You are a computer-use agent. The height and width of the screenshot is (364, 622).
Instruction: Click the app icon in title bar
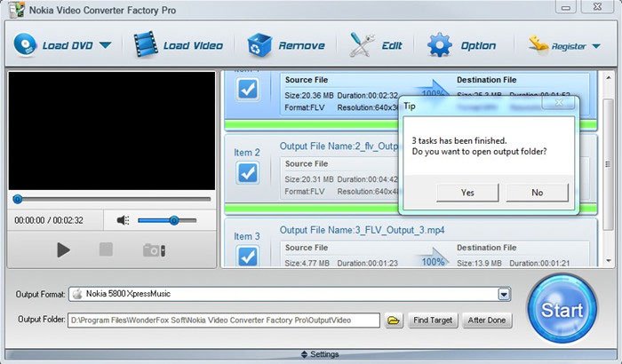[15, 9]
